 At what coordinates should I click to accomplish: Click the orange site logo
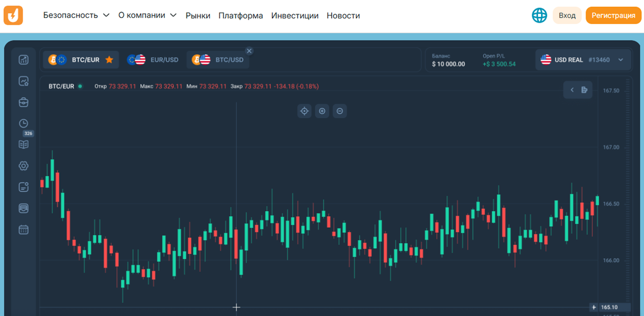coord(13,15)
